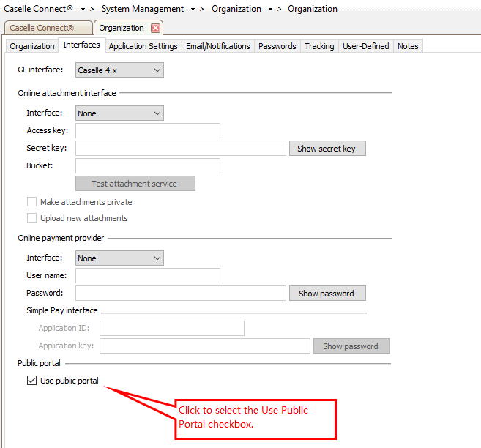This screenshot has width=481, height=448.
Task: Go to the Tracking tab
Action: tap(319, 46)
